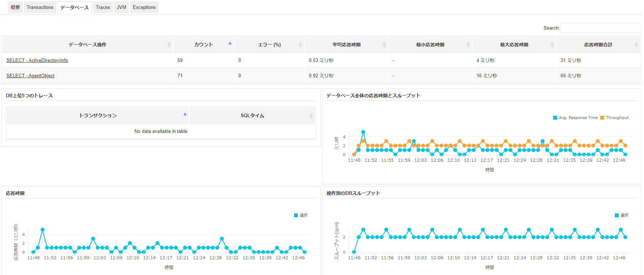Open SELECT - ActiveDirectoryInfo link
This screenshot has height=275, width=644.
point(37,60)
